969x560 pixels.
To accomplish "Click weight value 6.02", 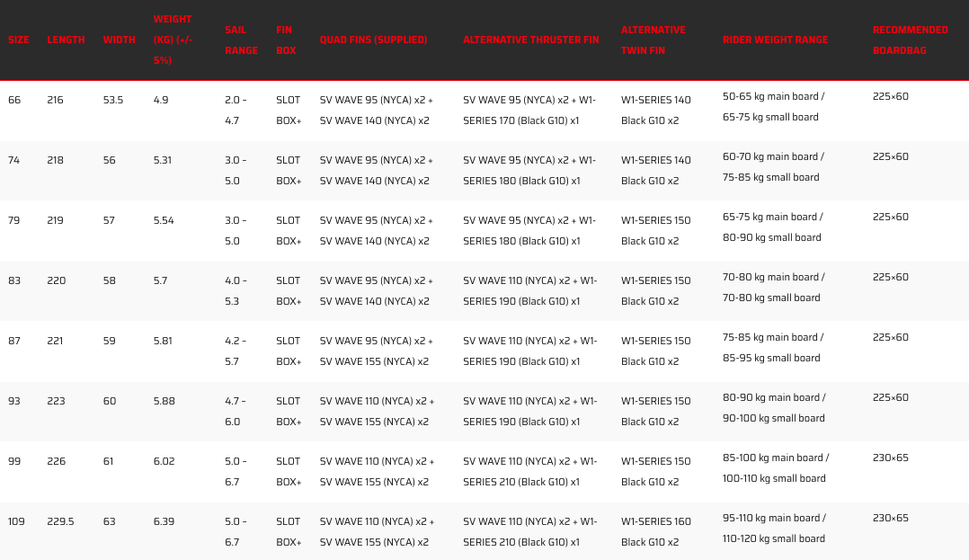I will tap(164, 461).
